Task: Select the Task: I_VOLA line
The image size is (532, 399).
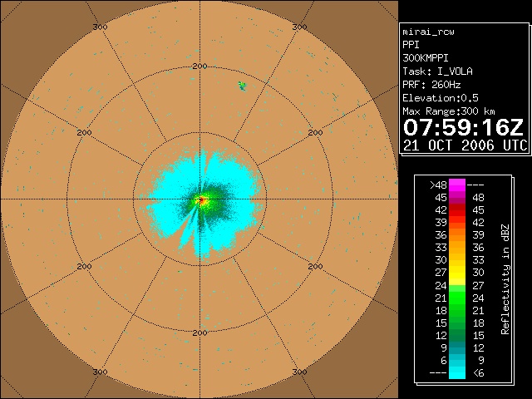Action: pos(437,71)
